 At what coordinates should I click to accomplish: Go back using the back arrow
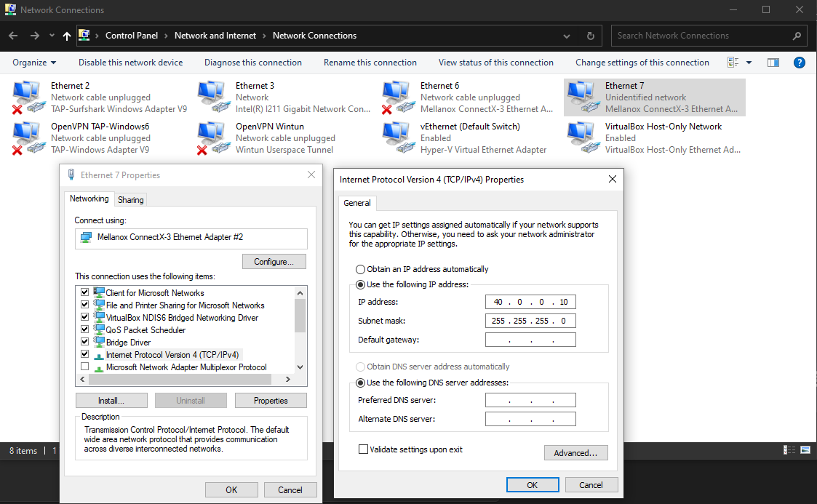coord(14,36)
